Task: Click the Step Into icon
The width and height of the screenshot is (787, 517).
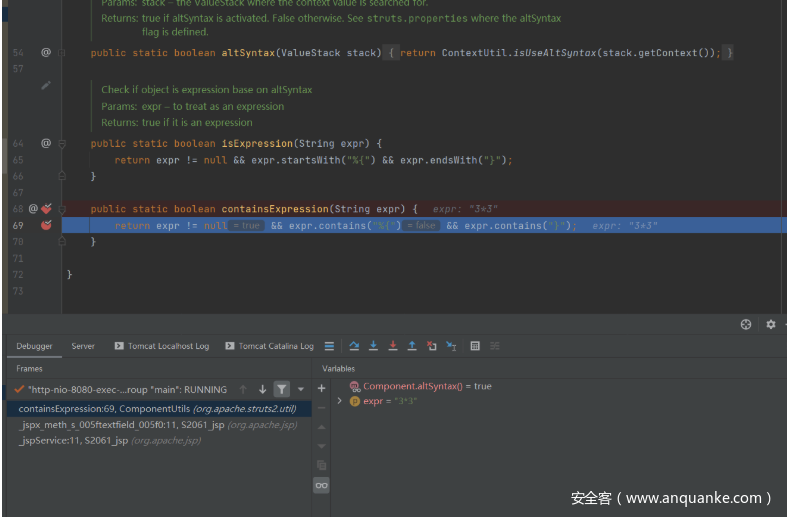Action: 373,346
